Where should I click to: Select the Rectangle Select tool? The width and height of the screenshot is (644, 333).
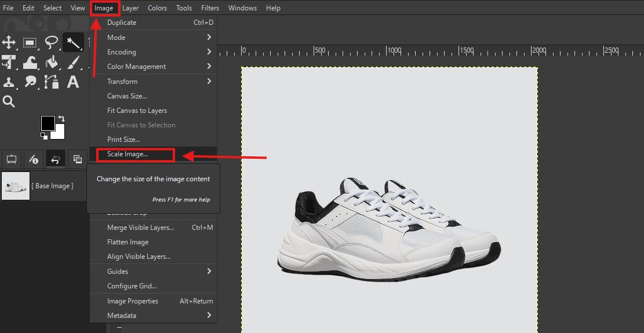point(30,42)
